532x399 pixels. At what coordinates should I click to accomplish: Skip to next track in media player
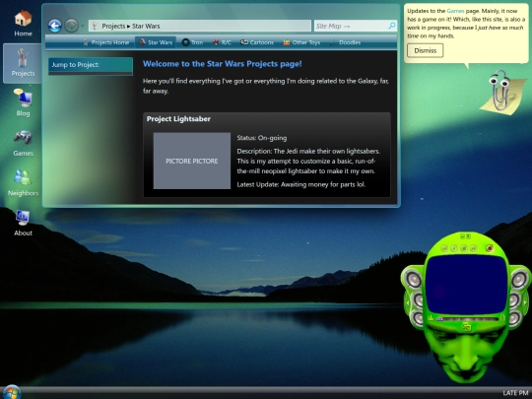pos(474,248)
